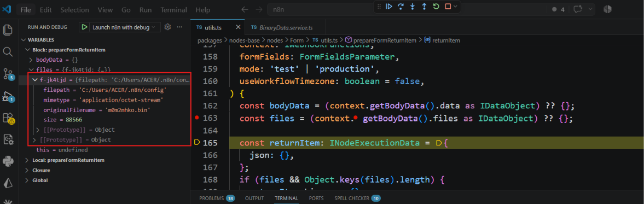Open the SPELL CHECKER panel tab
This screenshot has width=644, height=204.
click(357, 198)
